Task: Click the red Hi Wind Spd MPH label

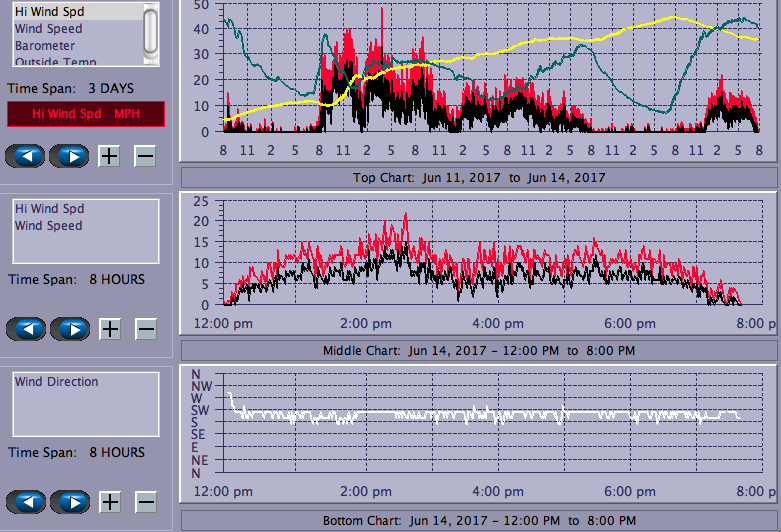Action: click(x=85, y=114)
